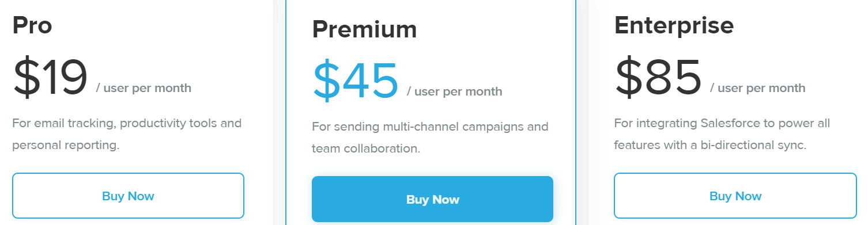Viewport: 868px width, 225px height.
Task: Click the $19 price figure
Action: [x=50, y=77]
